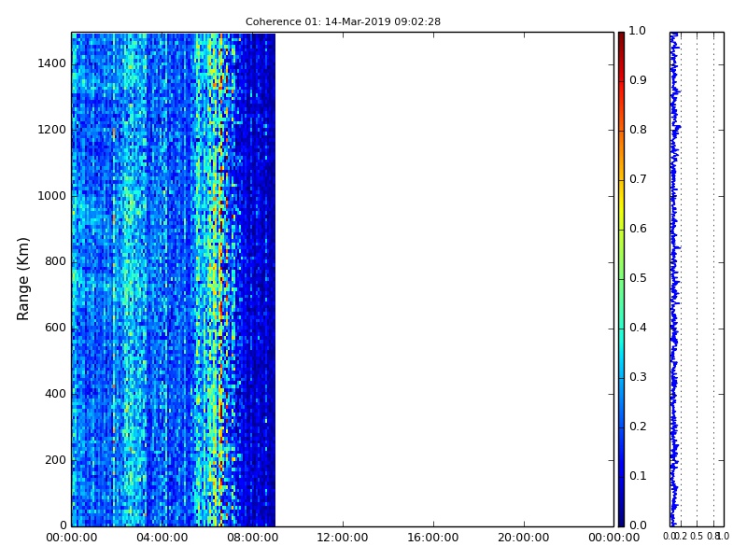Click the colorbar 1.0 label
Image resolution: width=747 pixels, height=560 pixels.
tap(638, 31)
